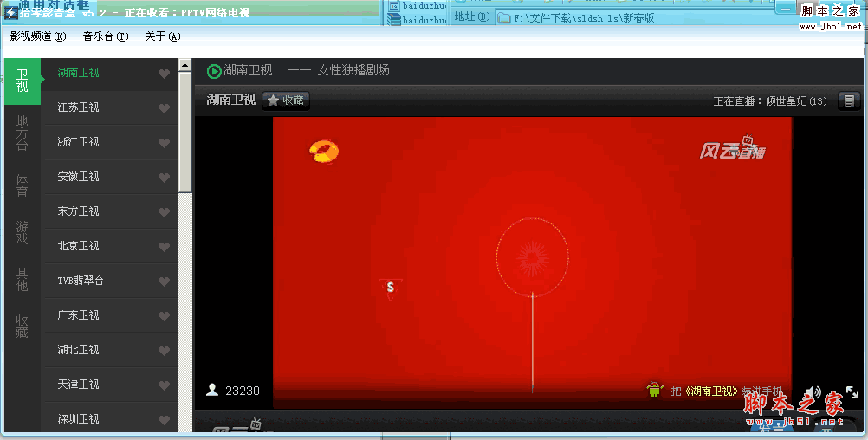Switch to the 地方台 category tab

coord(23,133)
